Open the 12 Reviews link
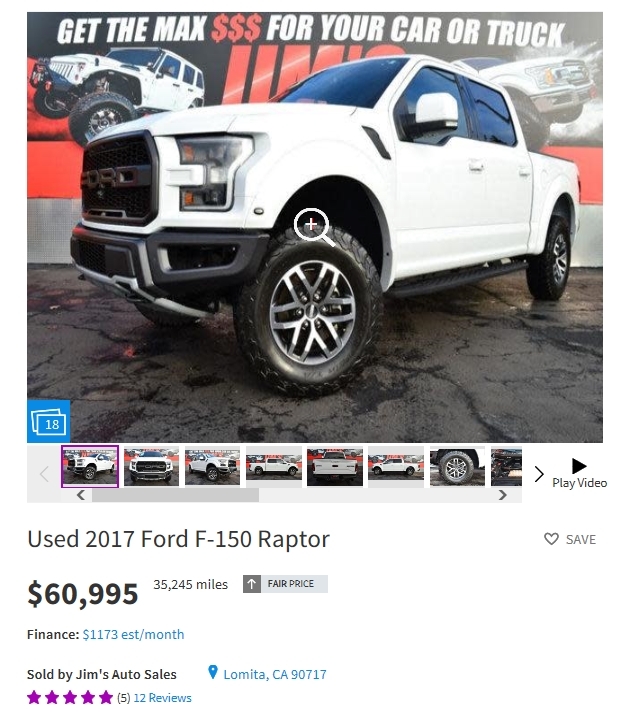Image resolution: width=622 pixels, height=716 pixels. 163,698
